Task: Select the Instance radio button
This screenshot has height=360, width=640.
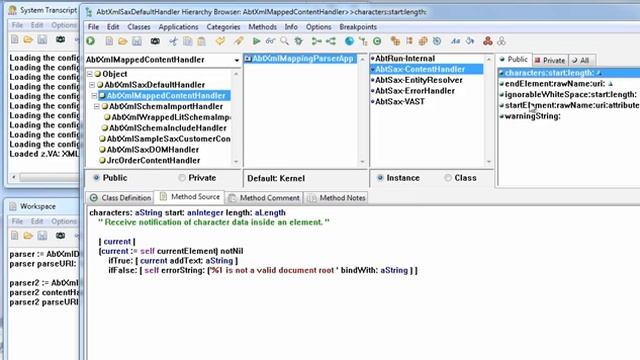Action: (x=380, y=178)
